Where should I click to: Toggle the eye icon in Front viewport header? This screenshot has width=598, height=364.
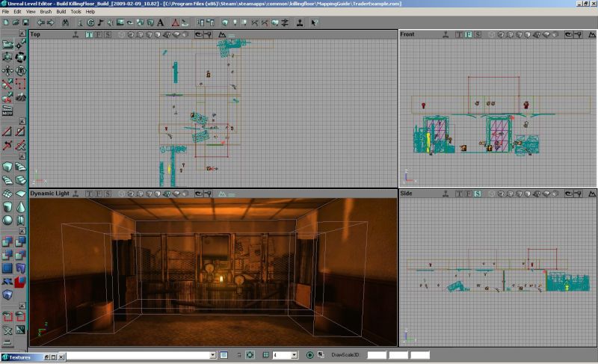coord(568,34)
